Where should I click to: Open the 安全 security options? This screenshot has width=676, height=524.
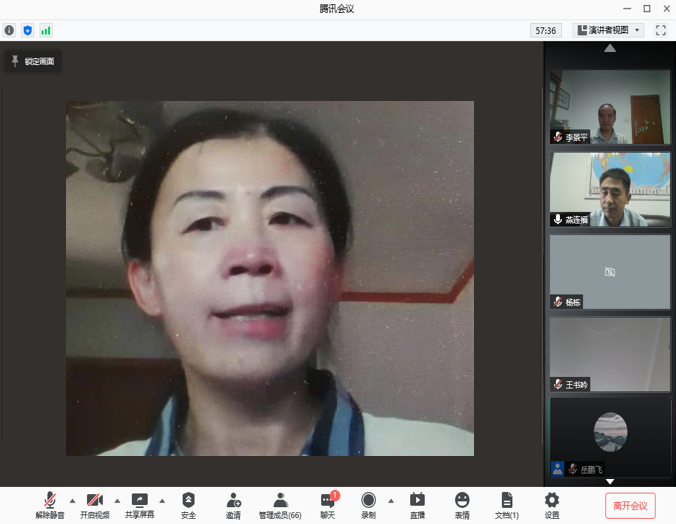click(x=188, y=501)
